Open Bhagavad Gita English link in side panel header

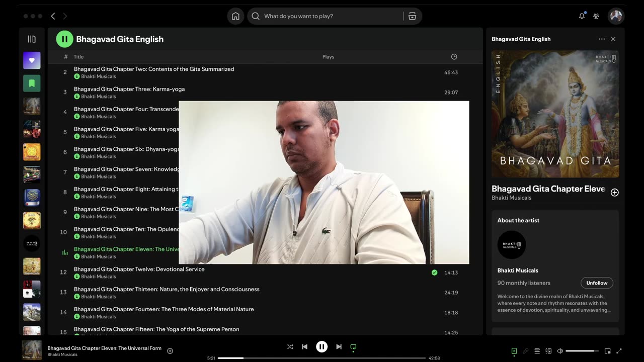(x=521, y=39)
